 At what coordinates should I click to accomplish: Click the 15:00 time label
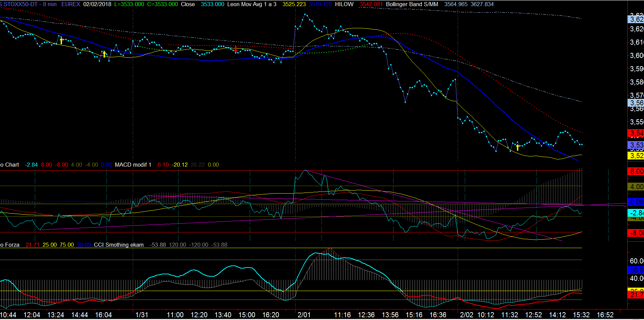[x=247, y=315]
